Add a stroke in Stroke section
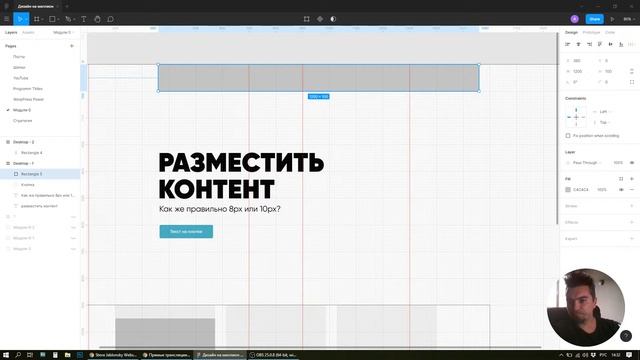The width and height of the screenshot is (640, 360). pos(632,206)
